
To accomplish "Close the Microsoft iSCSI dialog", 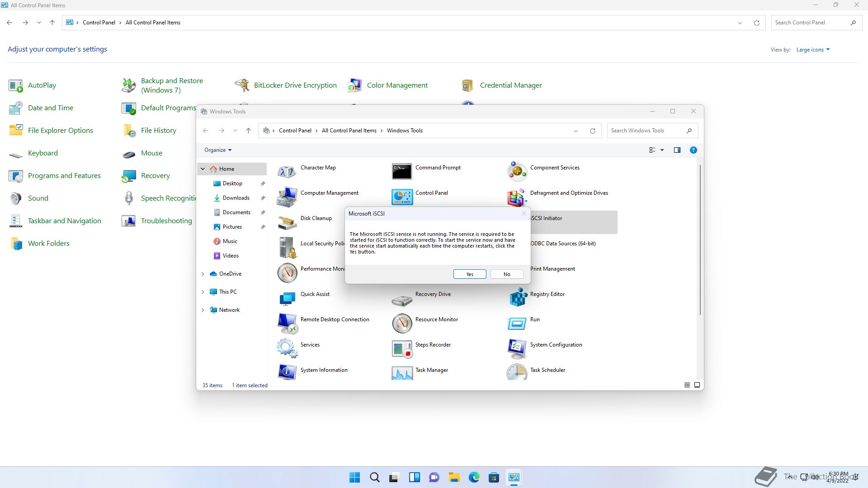I will coord(524,213).
